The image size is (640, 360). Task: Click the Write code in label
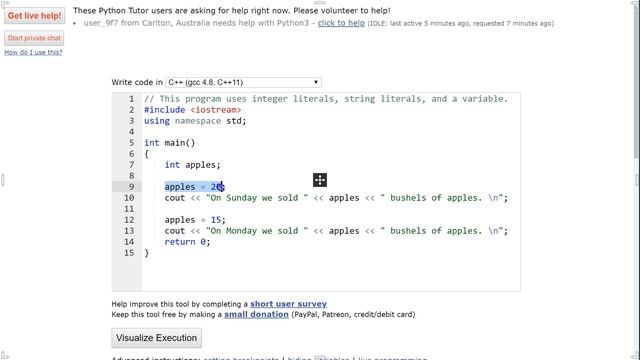(x=137, y=82)
